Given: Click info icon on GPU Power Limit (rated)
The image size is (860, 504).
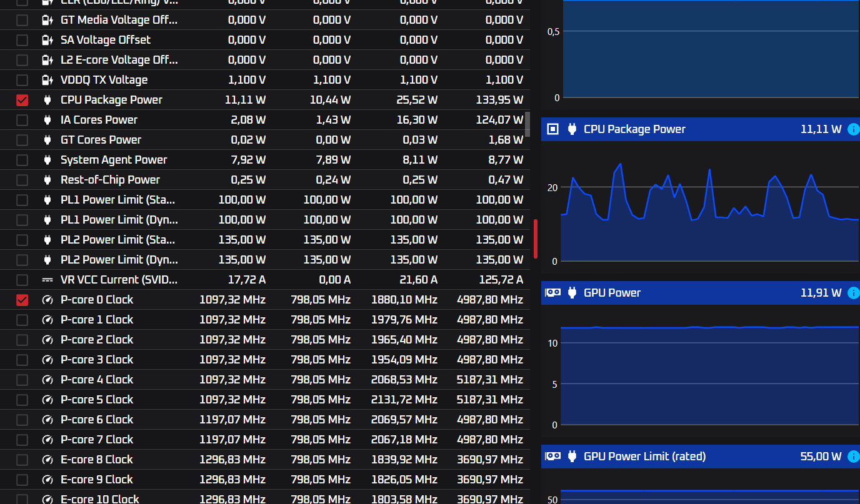Looking at the screenshot, I should tap(853, 457).
